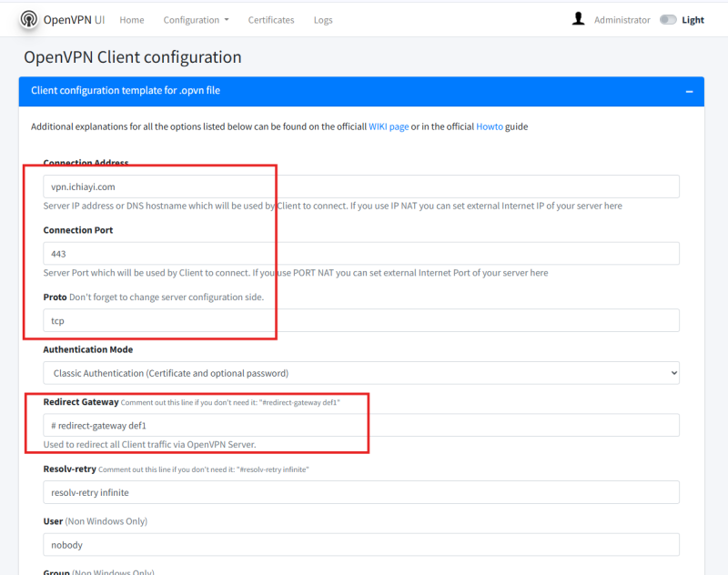Click the Administrator user avatar icon
Image resolution: width=728 pixels, height=575 pixels.
coord(578,19)
